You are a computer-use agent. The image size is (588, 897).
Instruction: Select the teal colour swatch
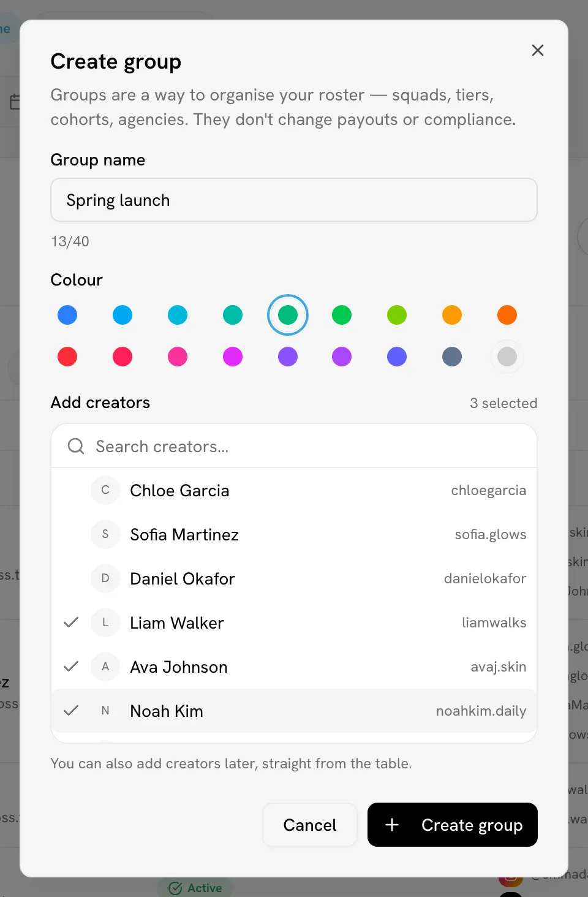pos(233,315)
